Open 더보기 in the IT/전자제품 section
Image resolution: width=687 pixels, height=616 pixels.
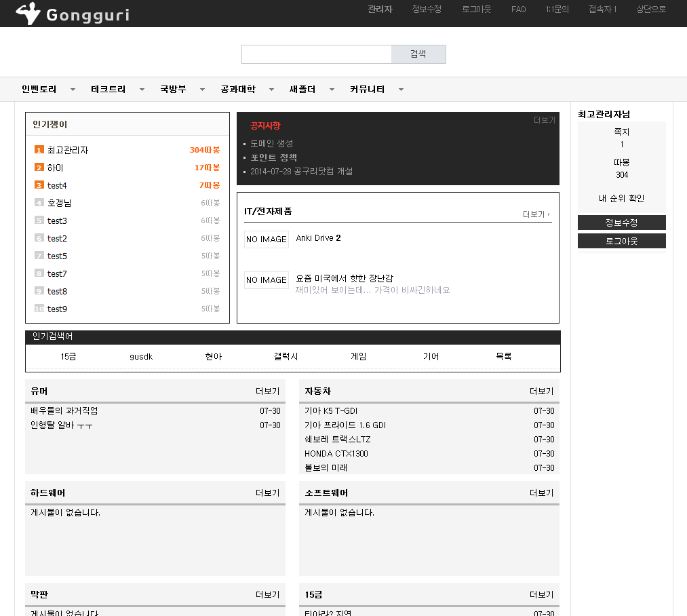click(x=536, y=214)
